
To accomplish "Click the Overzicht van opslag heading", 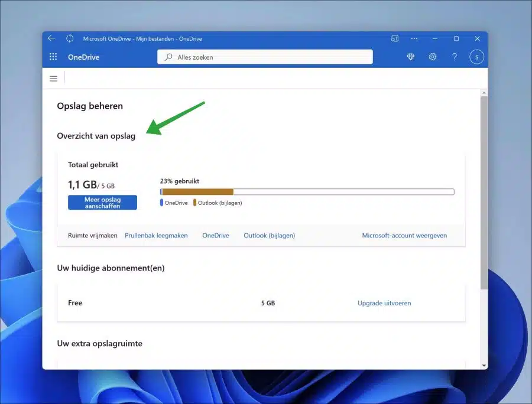I will (96, 136).
